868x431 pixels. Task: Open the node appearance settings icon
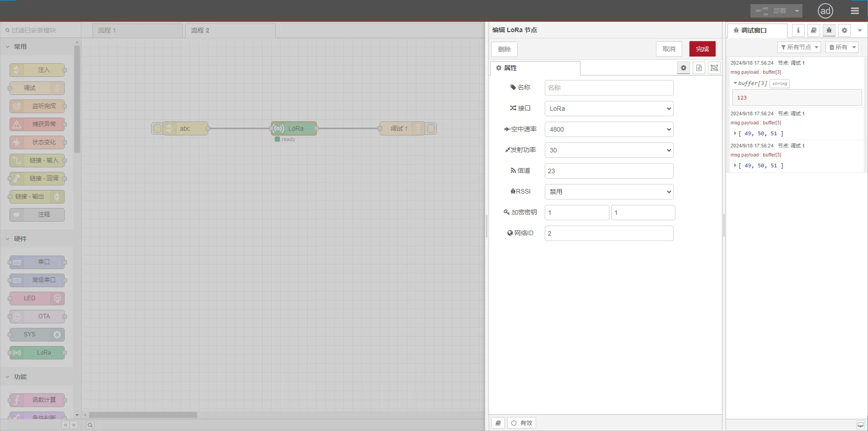(714, 68)
